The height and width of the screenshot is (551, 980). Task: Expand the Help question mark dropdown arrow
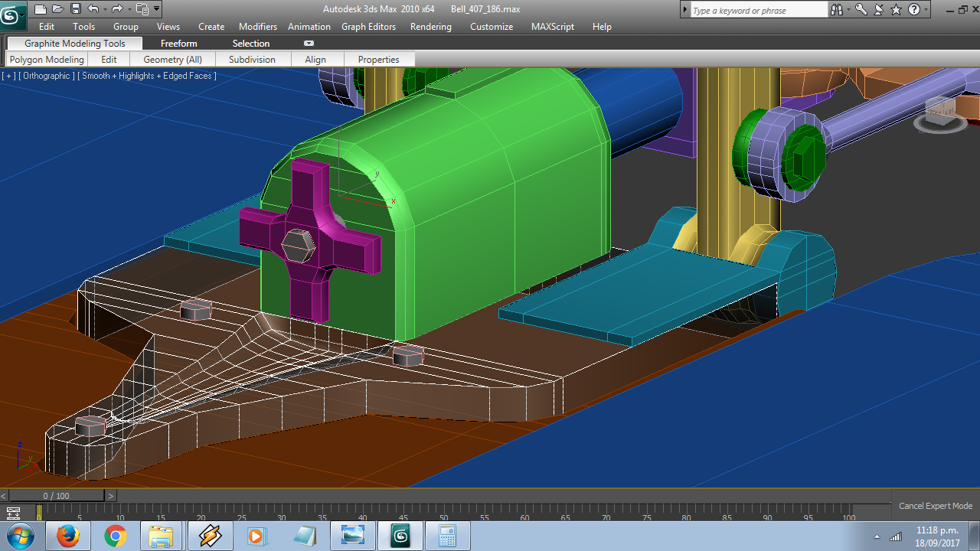coord(926,10)
